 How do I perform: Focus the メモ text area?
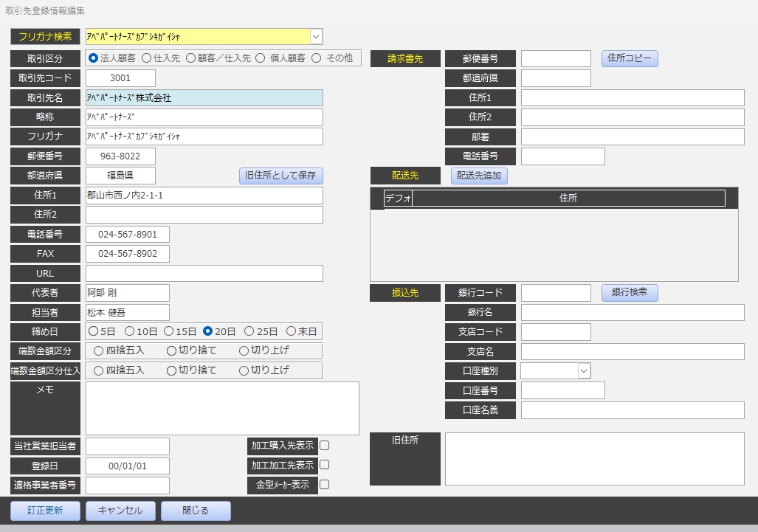tap(222, 408)
